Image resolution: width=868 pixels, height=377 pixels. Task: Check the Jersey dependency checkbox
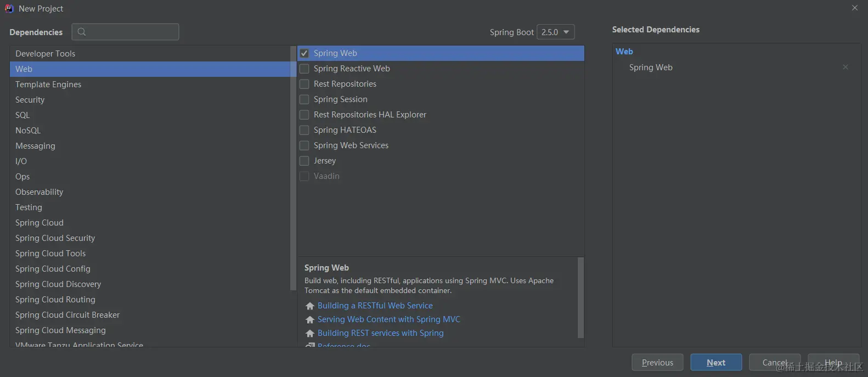point(305,161)
